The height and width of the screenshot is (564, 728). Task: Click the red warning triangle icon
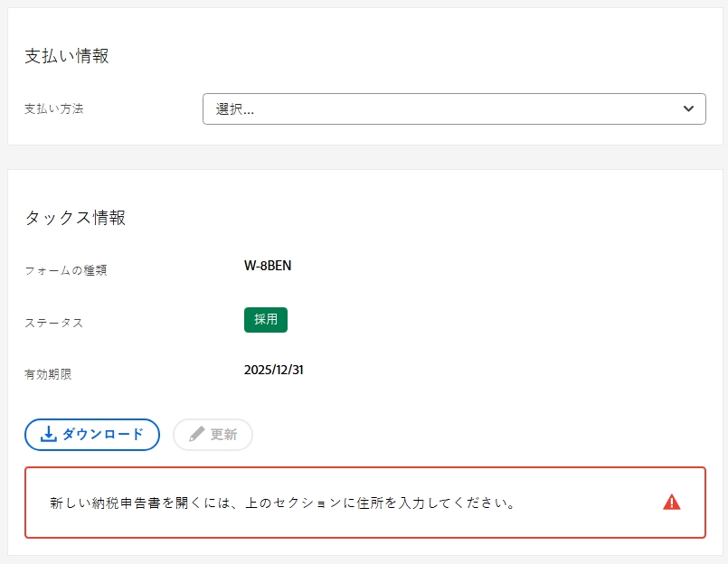[x=671, y=503]
